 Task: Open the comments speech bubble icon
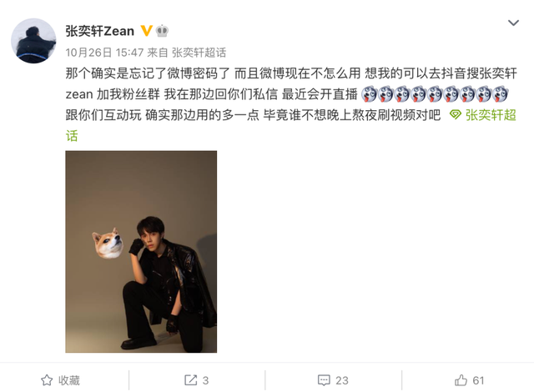324,380
